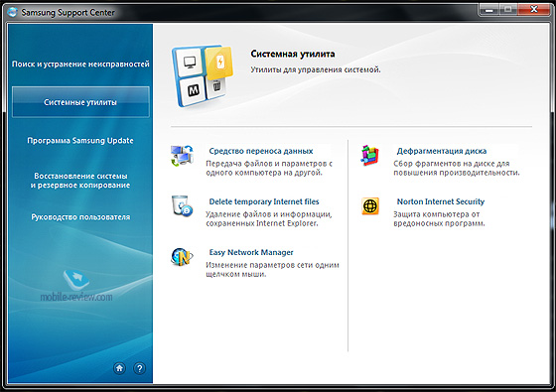
Task: Launch Norton Internet Security link
Action: coord(441,201)
